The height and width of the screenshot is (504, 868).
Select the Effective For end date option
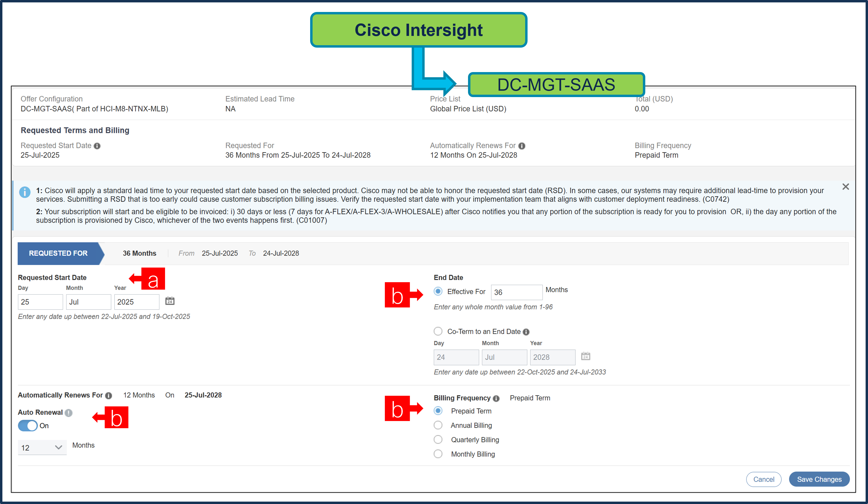point(438,291)
